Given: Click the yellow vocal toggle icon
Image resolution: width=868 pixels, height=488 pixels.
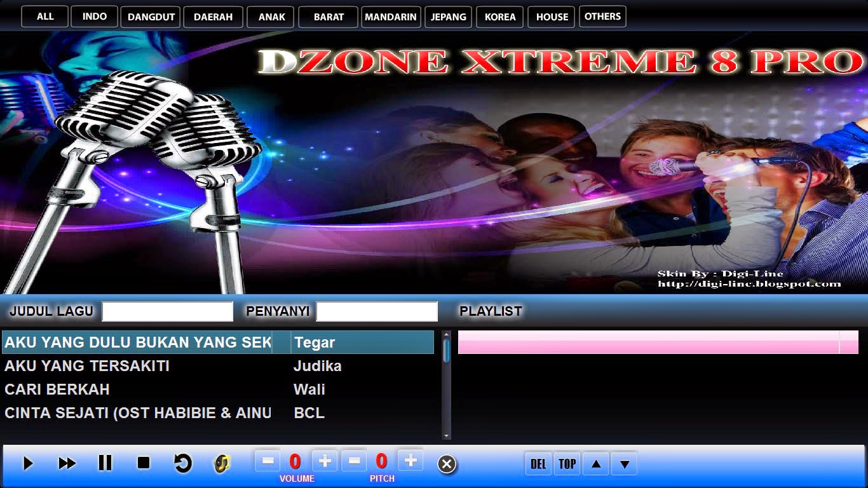Looking at the screenshot, I should pos(221,464).
